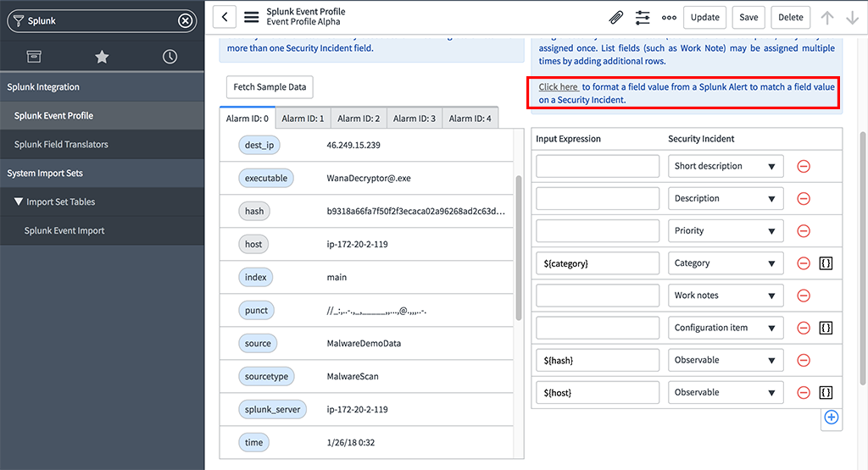Click the WanaDecryptor@.exe value
The image size is (868, 470).
click(369, 178)
